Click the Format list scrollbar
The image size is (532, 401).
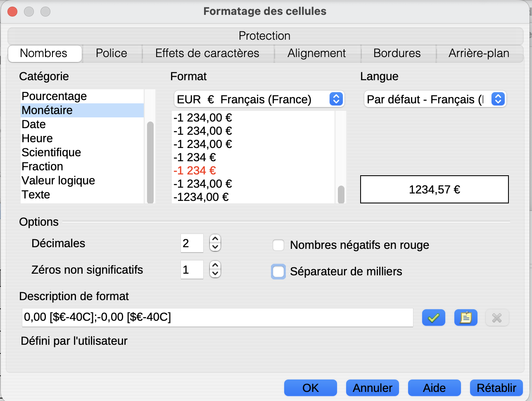[341, 194]
